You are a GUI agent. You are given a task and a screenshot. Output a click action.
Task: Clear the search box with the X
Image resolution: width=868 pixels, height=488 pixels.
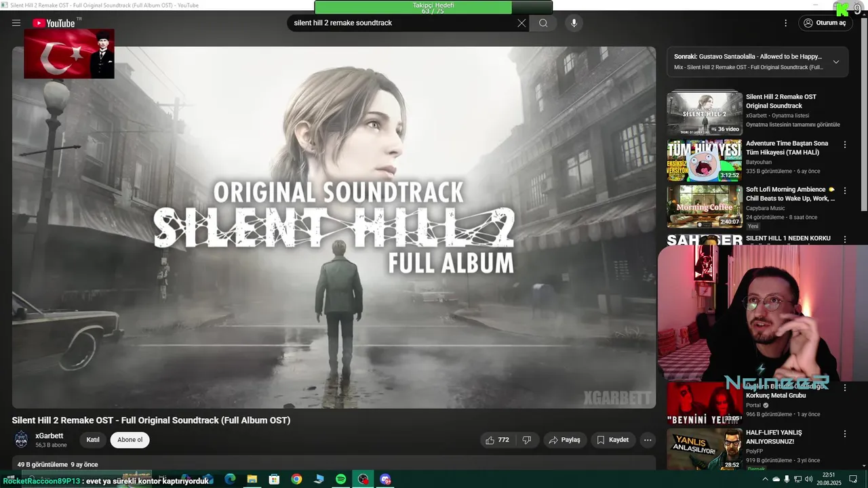pos(521,23)
